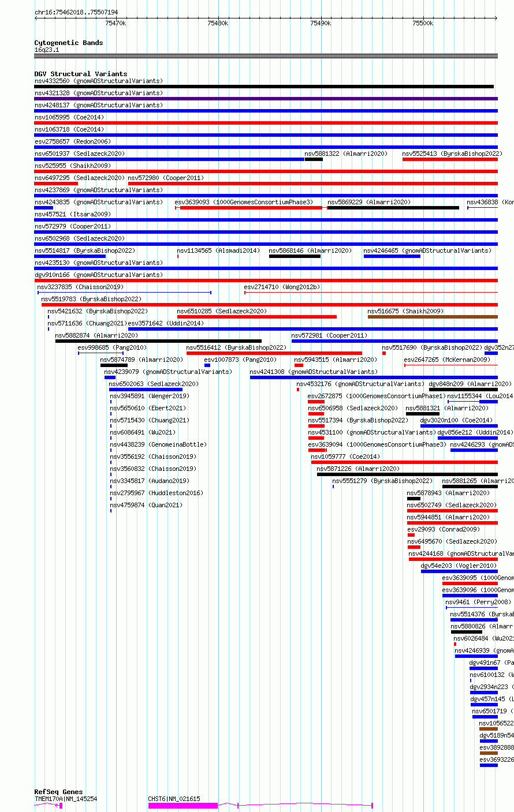Image resolution: width=514 pixels, height=812 pixels.
Task: Click nsv1059777 (Coe2014) label
Action: click(x=346, y=456)
